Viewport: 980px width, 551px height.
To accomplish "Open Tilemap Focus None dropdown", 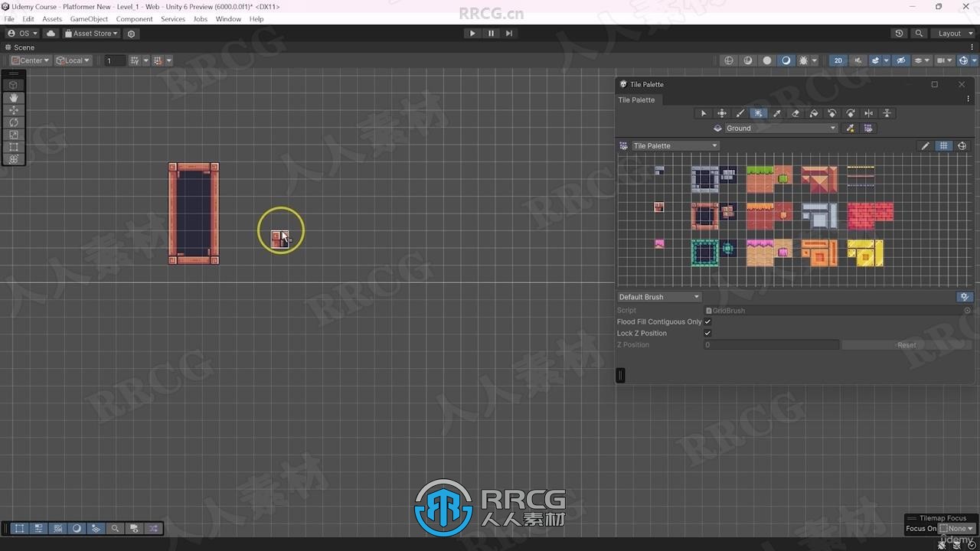I will coord(957,529).
